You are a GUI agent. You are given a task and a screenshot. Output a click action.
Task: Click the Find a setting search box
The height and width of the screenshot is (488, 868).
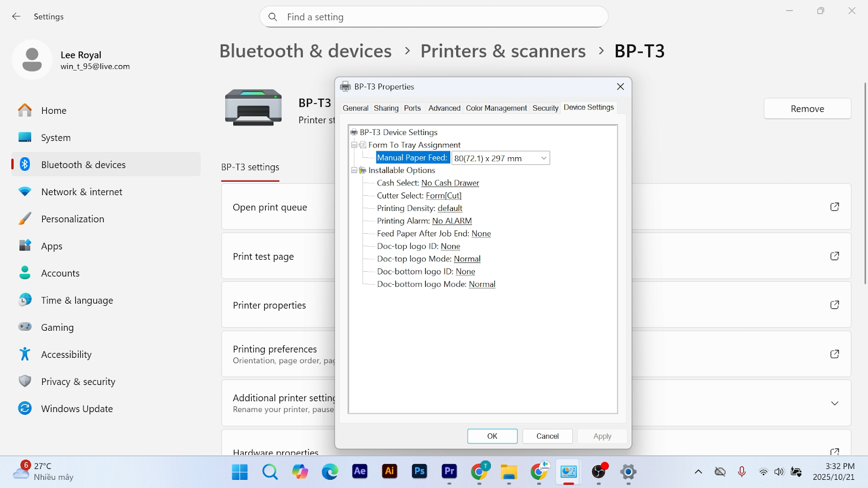point(434,17)
